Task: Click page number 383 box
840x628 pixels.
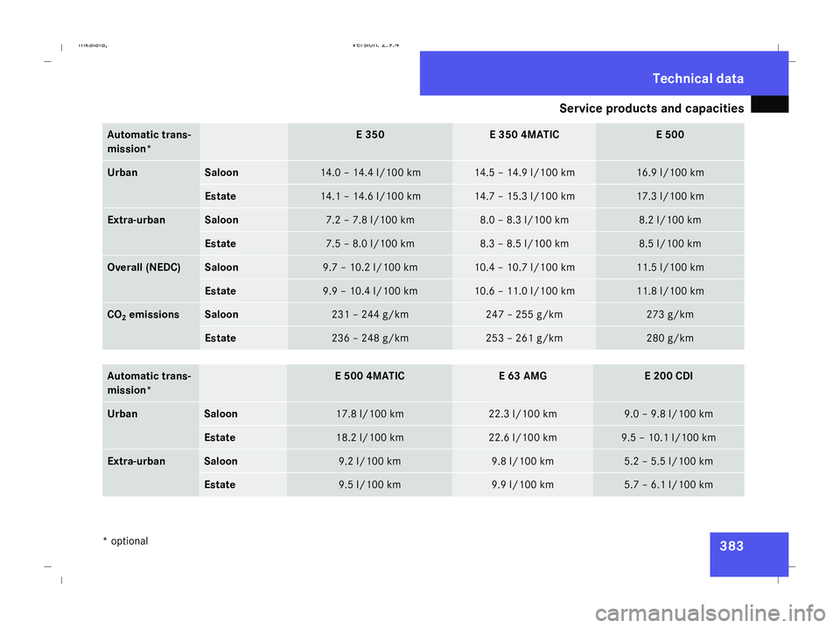Action: 749,555
